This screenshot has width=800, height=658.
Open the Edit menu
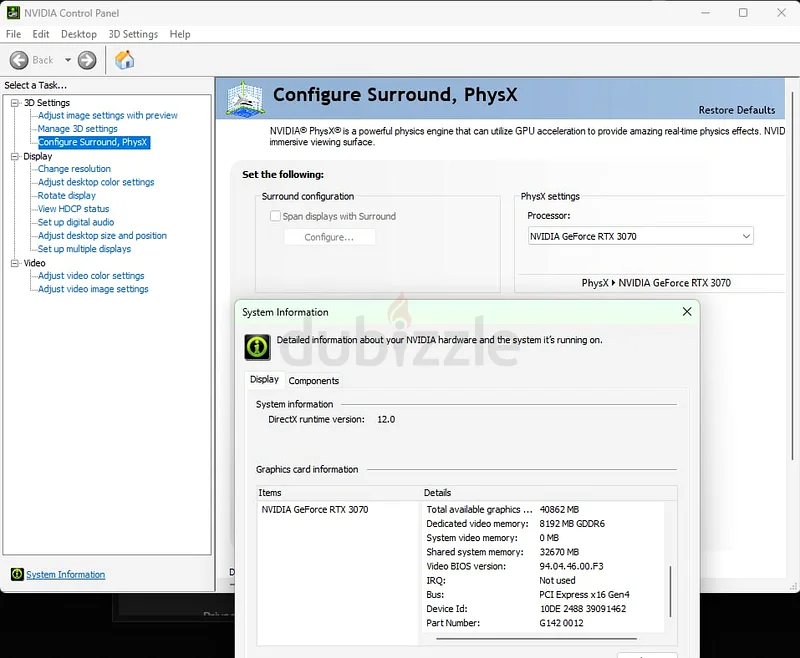(x=41, y=34)
